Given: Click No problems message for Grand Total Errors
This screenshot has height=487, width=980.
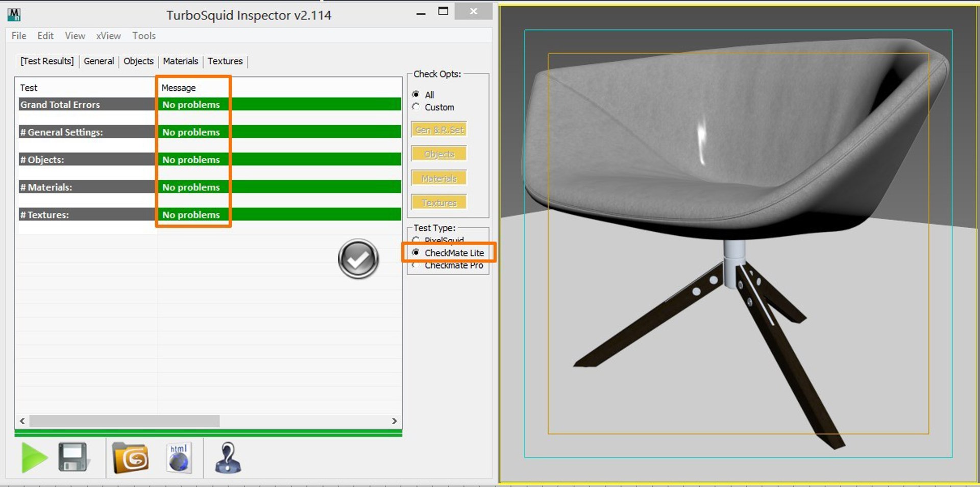Looking at the screenshot, I should click(x=191, y=105).
